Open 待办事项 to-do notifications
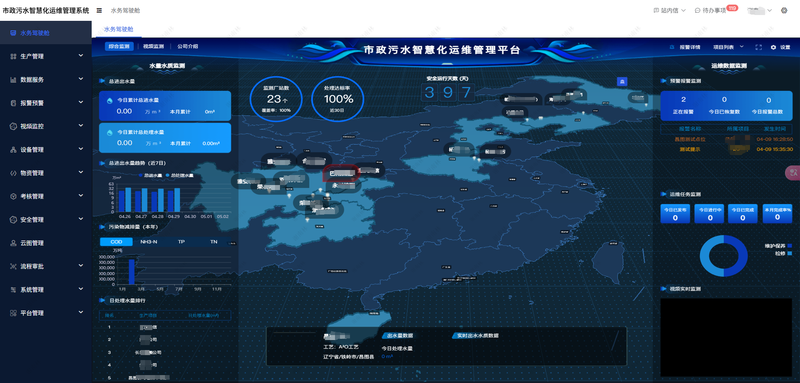The width and height of the screenshot is (800, 383). [x=713, y=10]
